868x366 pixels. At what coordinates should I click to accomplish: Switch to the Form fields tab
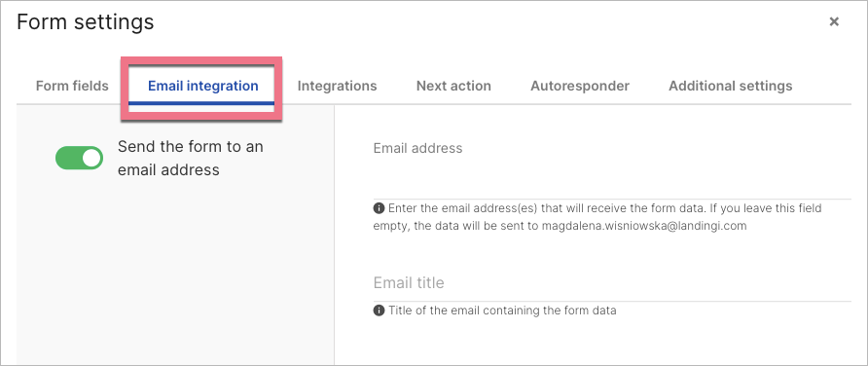tap(72, 87)
